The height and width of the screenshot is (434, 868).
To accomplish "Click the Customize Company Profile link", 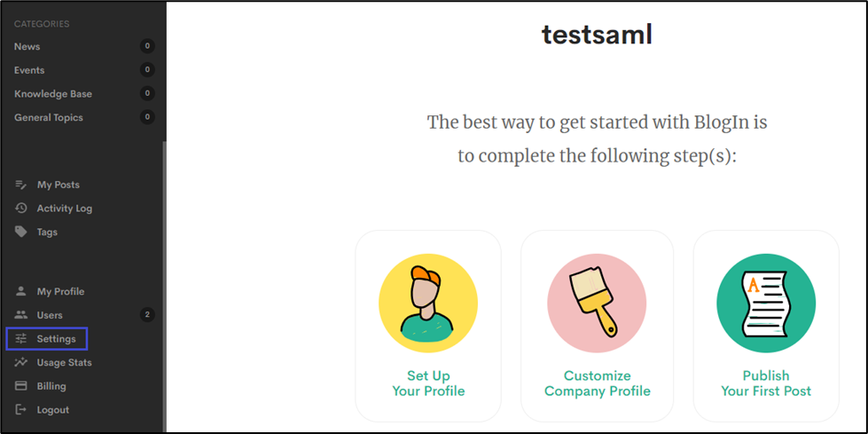I will tap(598, 383).
